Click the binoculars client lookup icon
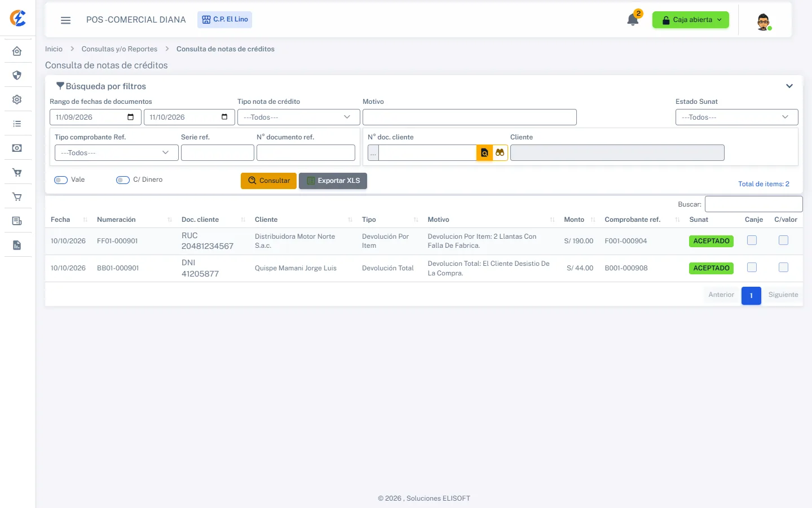The height and width of the screenshot is (508, 812). click(x=500, y=153)
